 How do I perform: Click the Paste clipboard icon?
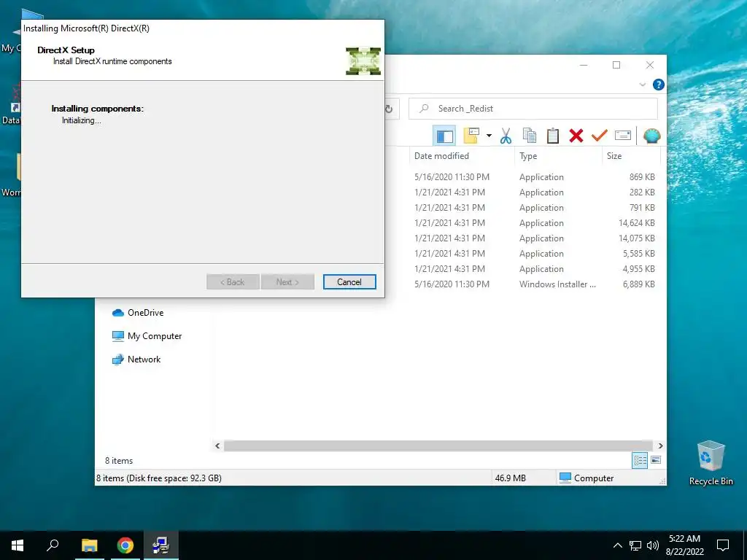point(553,136)
